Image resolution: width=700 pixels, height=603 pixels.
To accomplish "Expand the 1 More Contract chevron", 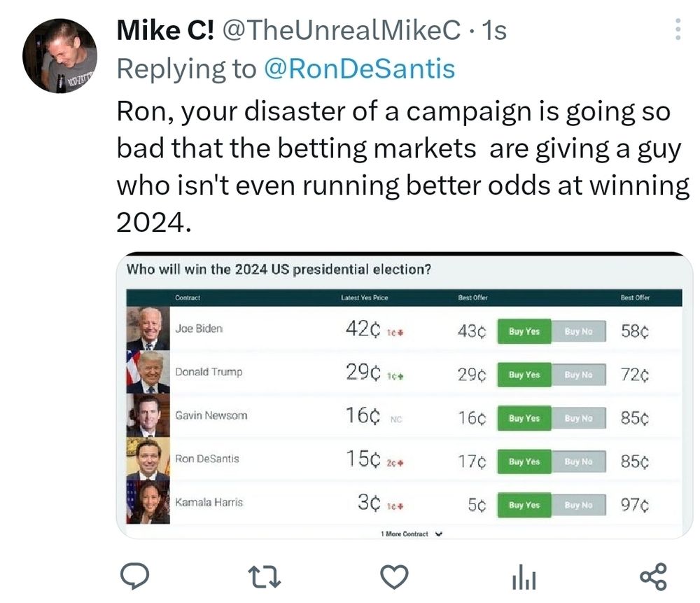I will (x=439, y=534).
